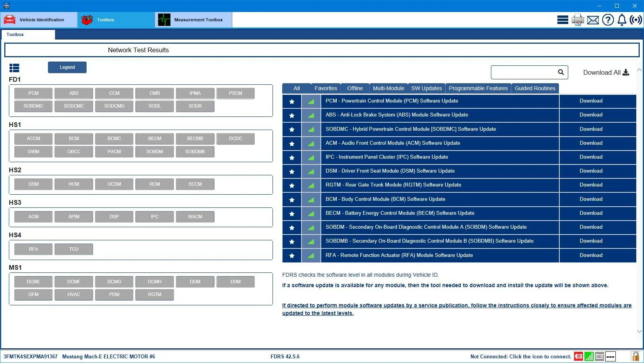The image size is (644, 363).
Task: Click the green signal bars icon in the status bar
Action: 589,356
